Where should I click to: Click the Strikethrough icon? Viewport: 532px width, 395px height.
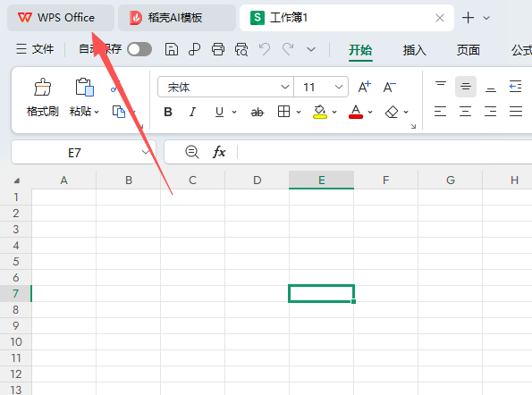[257, 112]
